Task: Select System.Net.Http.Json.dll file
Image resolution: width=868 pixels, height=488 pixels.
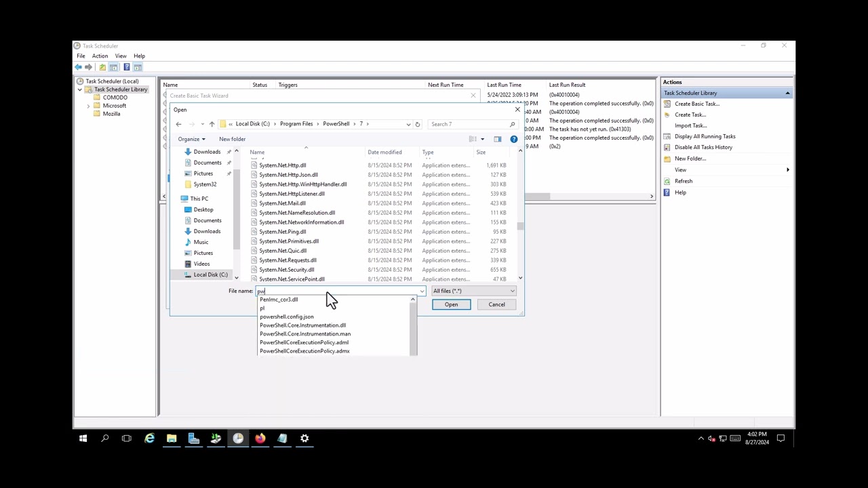Action: 288,175
